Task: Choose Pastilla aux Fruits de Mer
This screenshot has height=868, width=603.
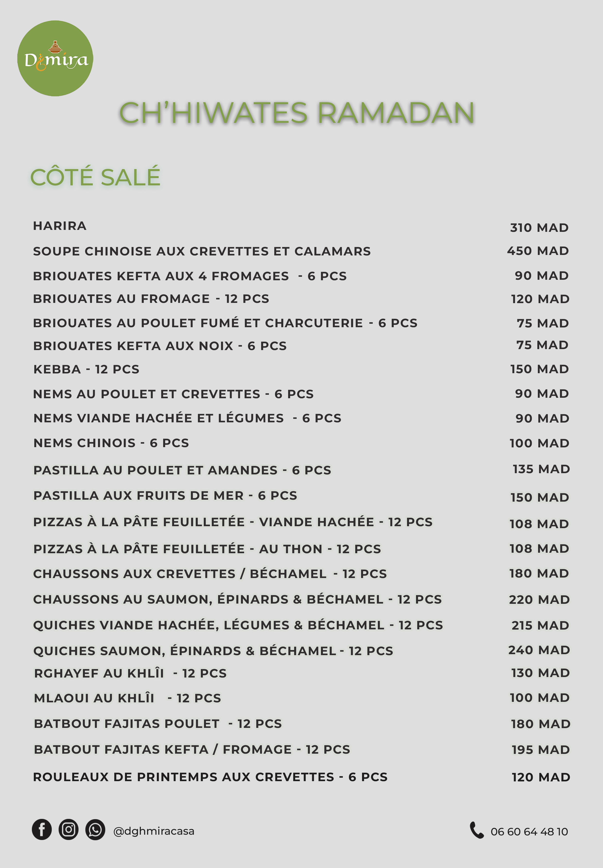Action: (x=165, y=495)
